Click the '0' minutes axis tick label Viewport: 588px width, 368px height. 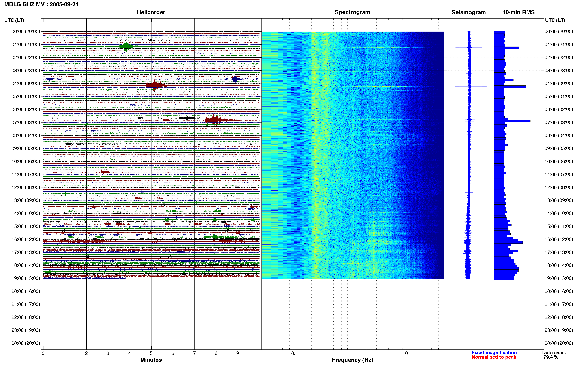pos(43,353)
